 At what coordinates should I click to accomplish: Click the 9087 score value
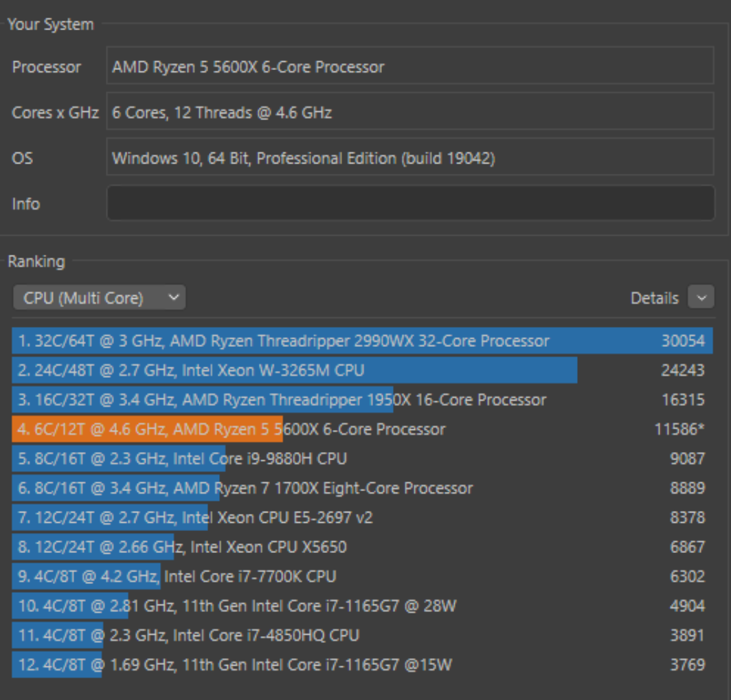687,459
